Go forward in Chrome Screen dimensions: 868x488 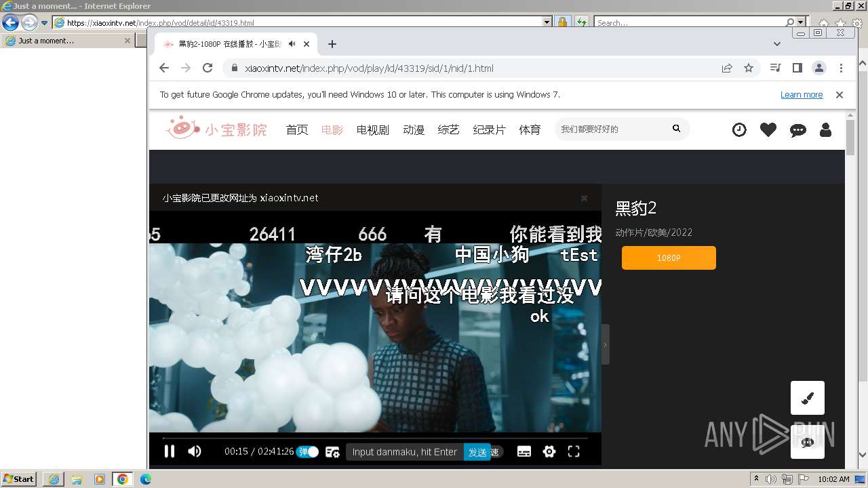pos(186,68)
